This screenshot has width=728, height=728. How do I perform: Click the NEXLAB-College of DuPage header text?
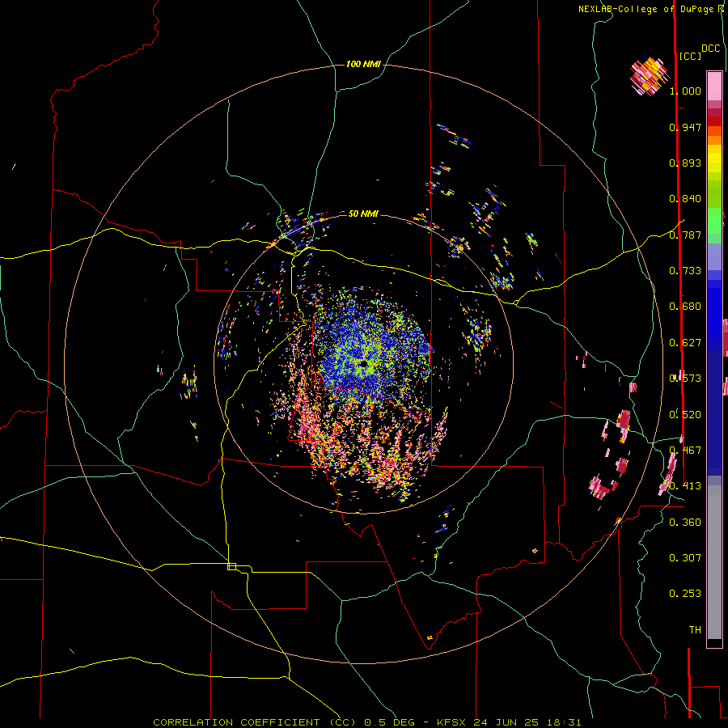coord(647,9)
